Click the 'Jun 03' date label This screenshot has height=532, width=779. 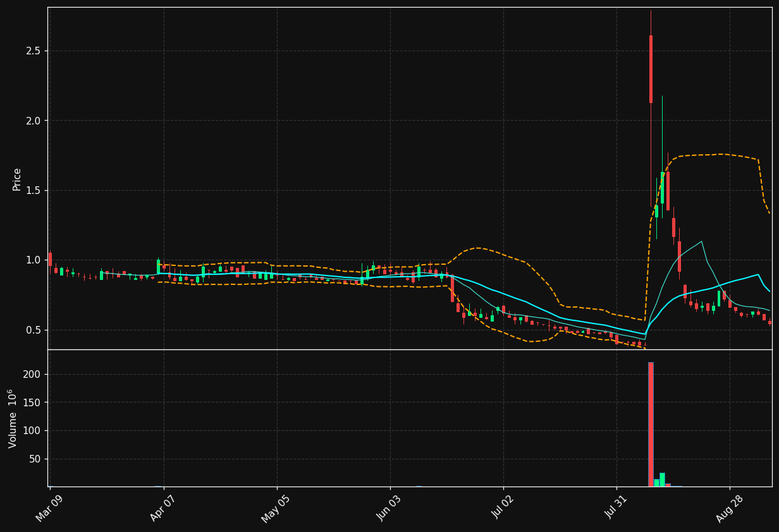click(389, 508)
